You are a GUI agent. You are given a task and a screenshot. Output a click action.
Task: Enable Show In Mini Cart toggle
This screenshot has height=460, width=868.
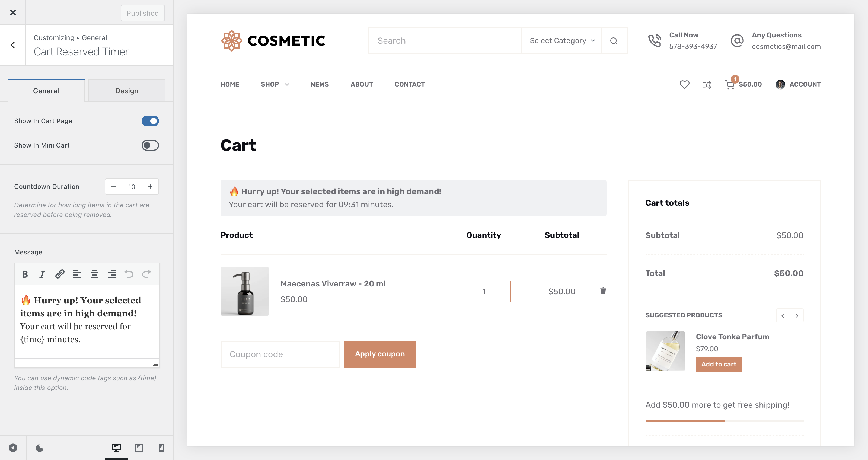(150, 145)
